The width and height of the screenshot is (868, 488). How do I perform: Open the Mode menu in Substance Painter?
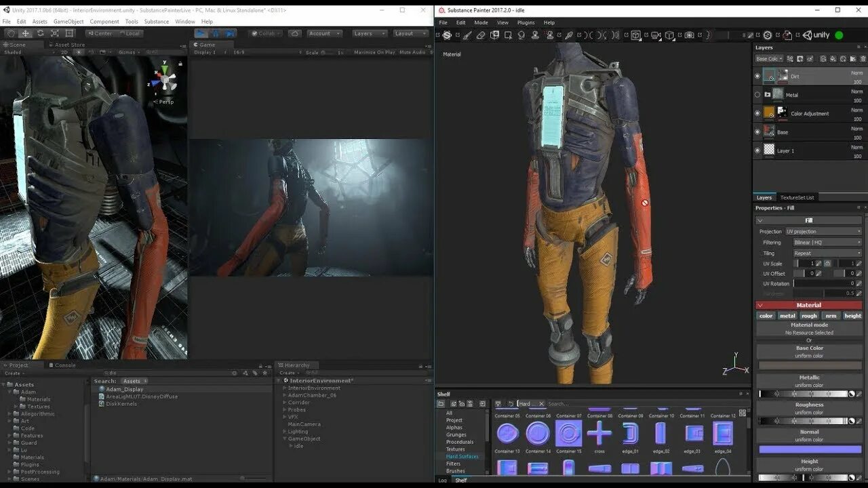(481, 22)
